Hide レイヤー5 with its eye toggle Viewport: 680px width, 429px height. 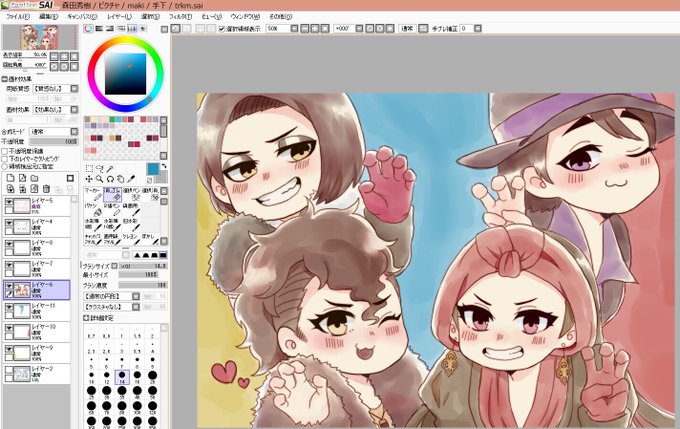point(8,202)
